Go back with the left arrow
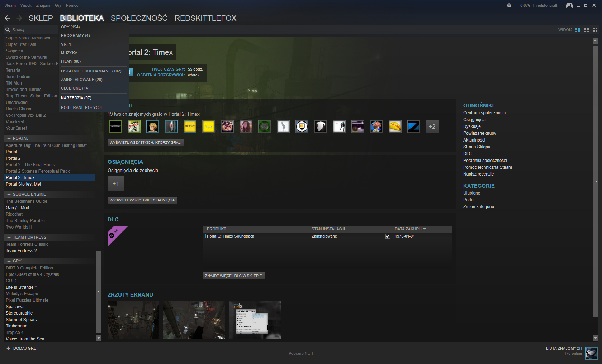Screen dimensions: 602x364 [8, 18]
